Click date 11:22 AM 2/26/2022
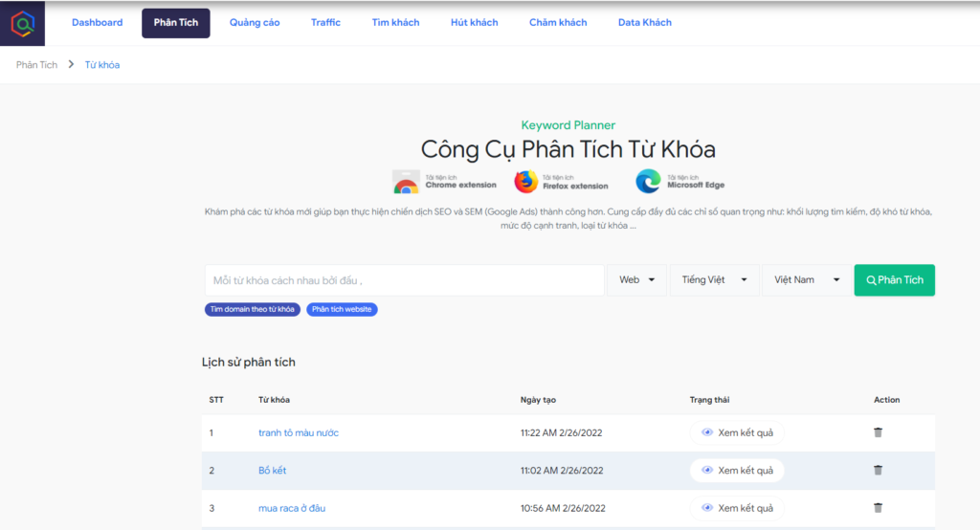This screenshot has height=530, width=980. pyautogui.click(x=561, y=433)
